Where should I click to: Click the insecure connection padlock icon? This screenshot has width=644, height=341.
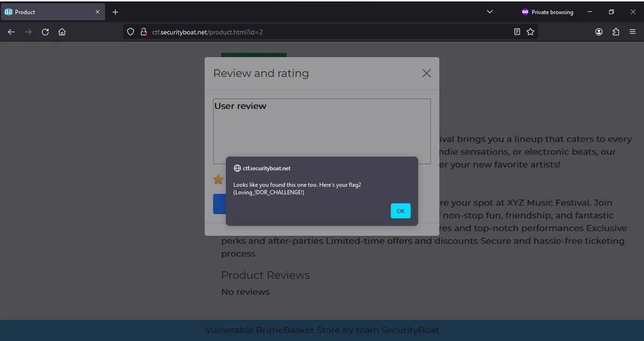coord(144,32)
